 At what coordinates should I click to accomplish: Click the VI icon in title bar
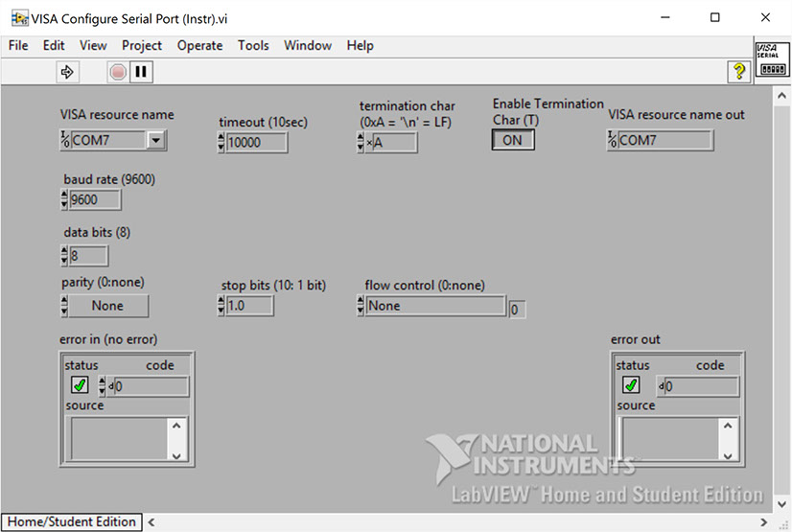20,18
